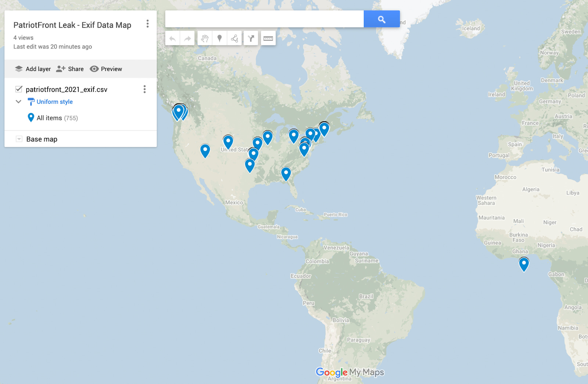The height and width of the screenshot is (384, 588).
Task: Select the measure distances ruler tool
Action: [268, 38]
